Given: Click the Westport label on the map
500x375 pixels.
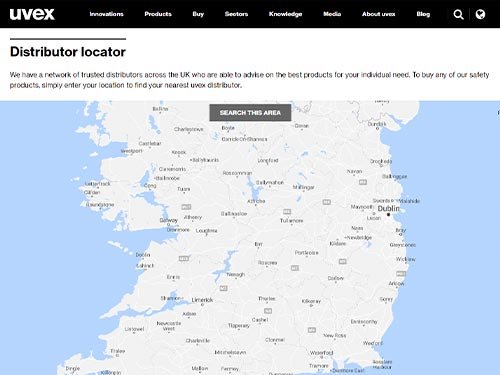Looking at the screenshot, I should [x=131, y=151].
